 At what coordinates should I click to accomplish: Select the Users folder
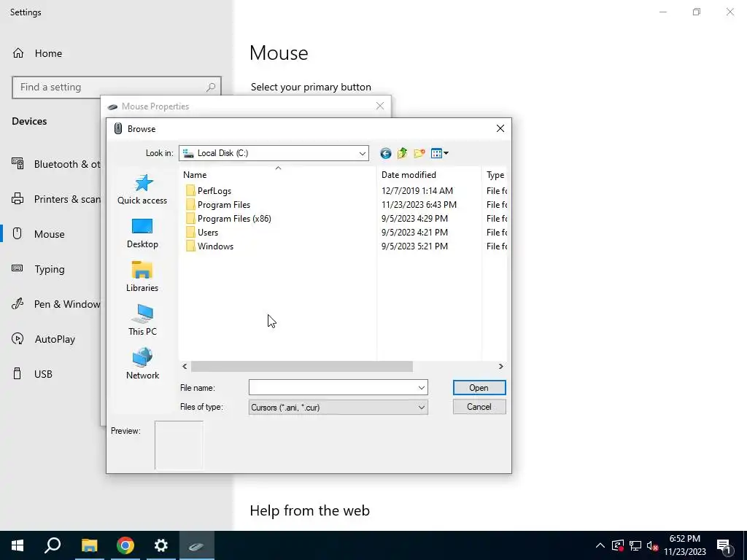pyautogui.click(x=202, y=233)
